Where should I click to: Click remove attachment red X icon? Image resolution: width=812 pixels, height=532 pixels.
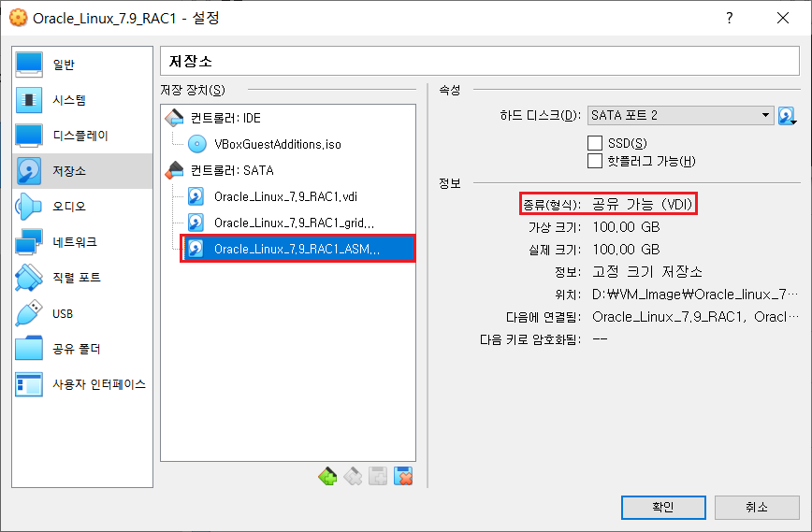tap(403, 476)
